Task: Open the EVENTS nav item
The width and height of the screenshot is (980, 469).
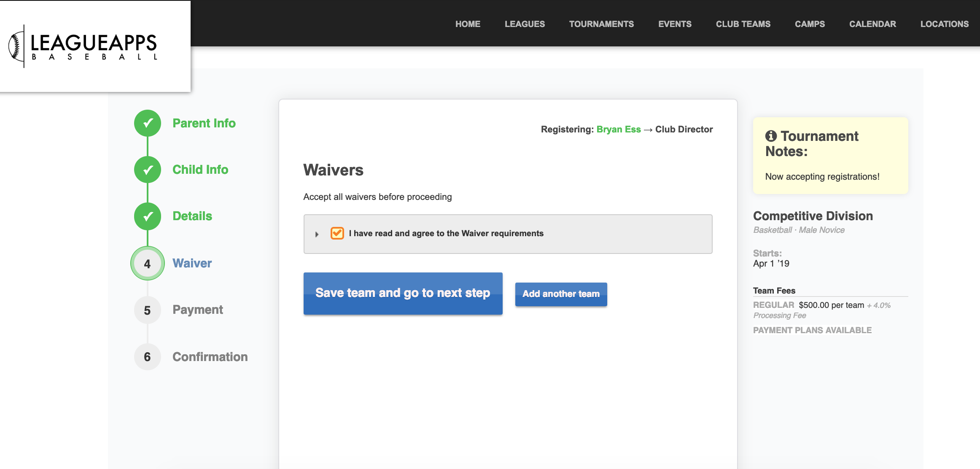Action: pyautogui.click(x=675, y=24)
